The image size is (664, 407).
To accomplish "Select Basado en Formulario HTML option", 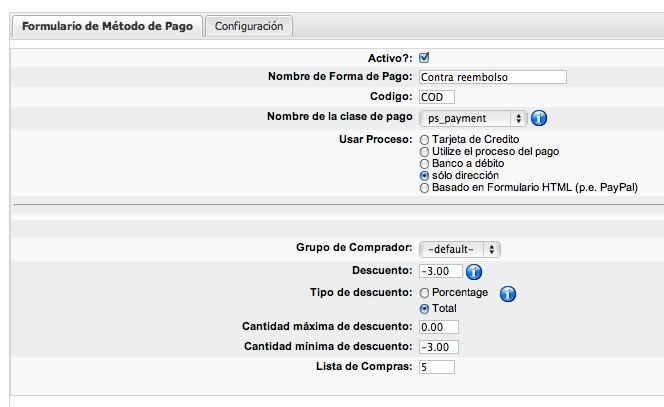I will (424, 188).
